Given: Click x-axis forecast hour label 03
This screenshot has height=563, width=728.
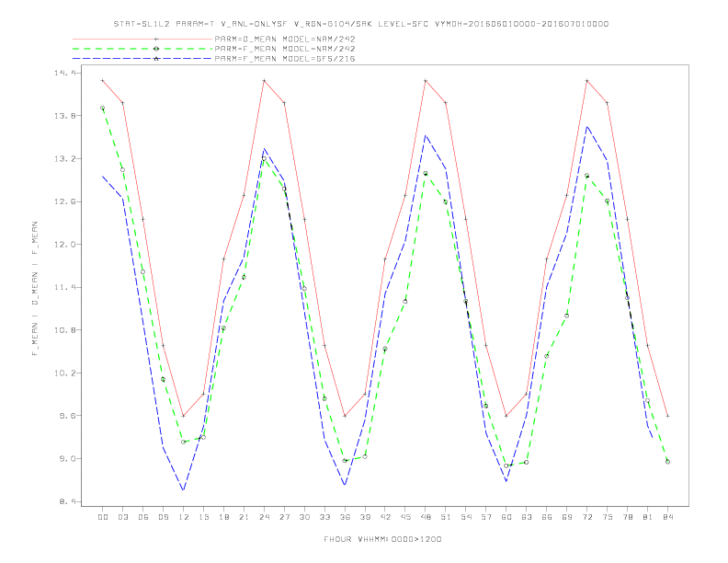Looking at the screenshot, I should [122, 517].
